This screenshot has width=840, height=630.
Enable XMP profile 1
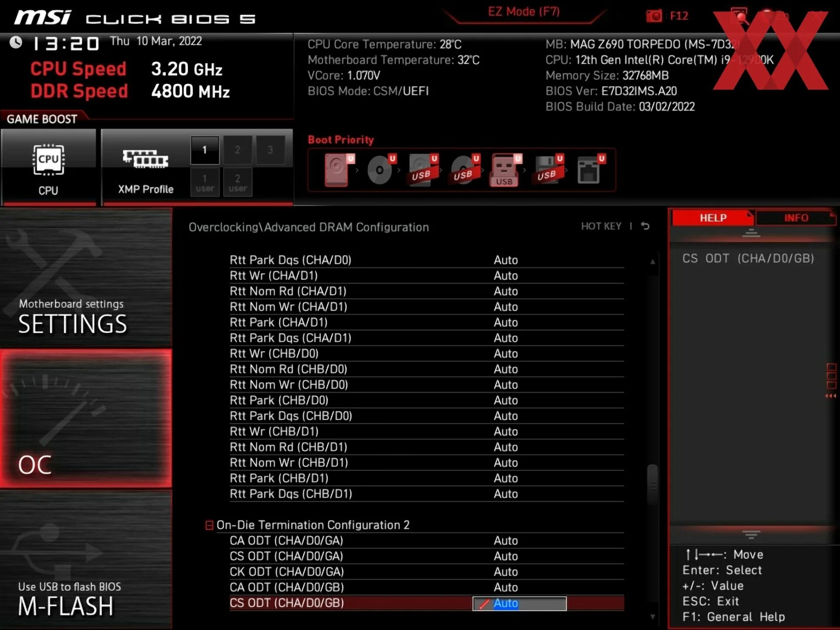point(205,150)
